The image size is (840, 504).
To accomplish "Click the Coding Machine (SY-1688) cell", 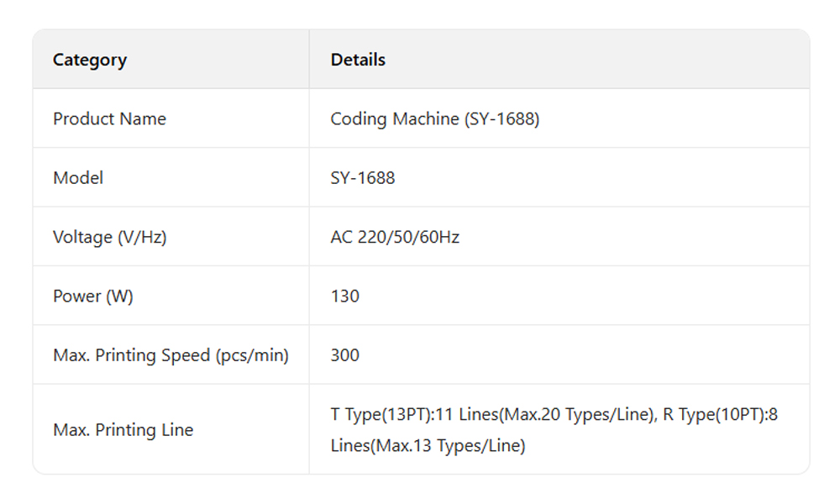I will tap(434, 119).
